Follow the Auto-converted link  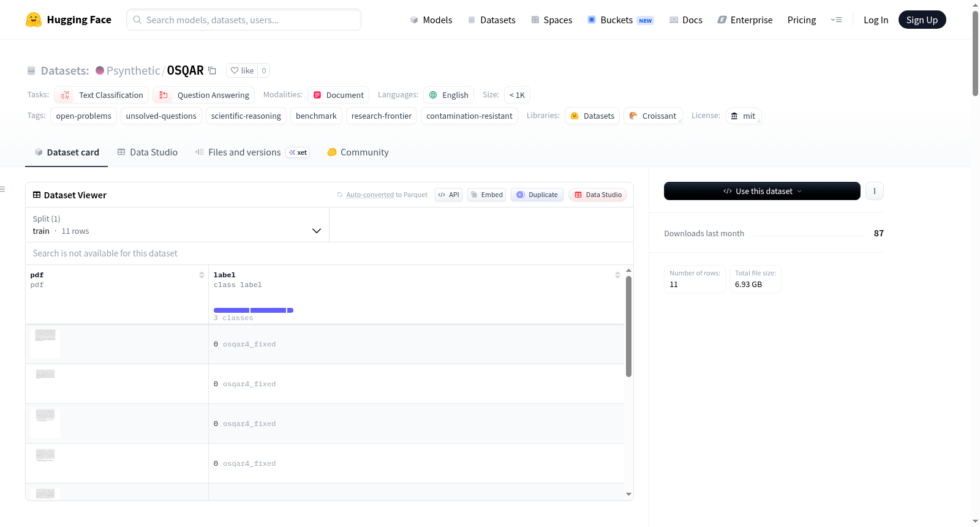(x=370, y=195)
